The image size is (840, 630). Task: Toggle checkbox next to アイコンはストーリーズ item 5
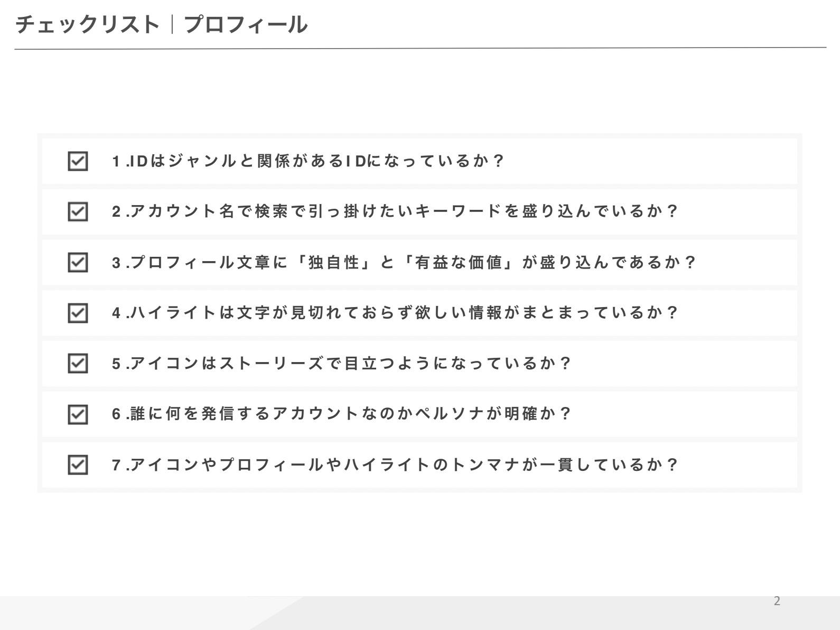point(78,364)
